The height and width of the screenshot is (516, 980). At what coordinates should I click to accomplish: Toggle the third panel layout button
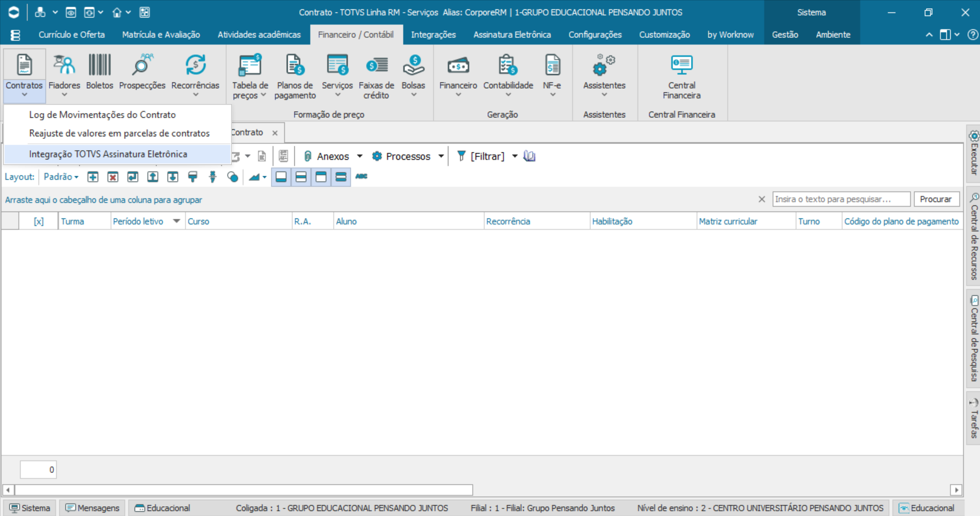(321, 177)
